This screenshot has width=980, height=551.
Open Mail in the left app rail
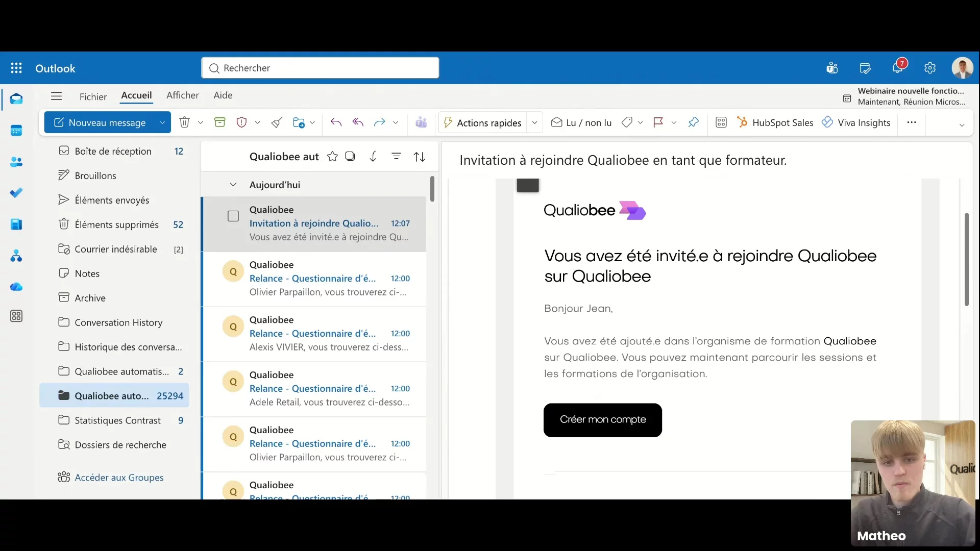coord(16,99)
